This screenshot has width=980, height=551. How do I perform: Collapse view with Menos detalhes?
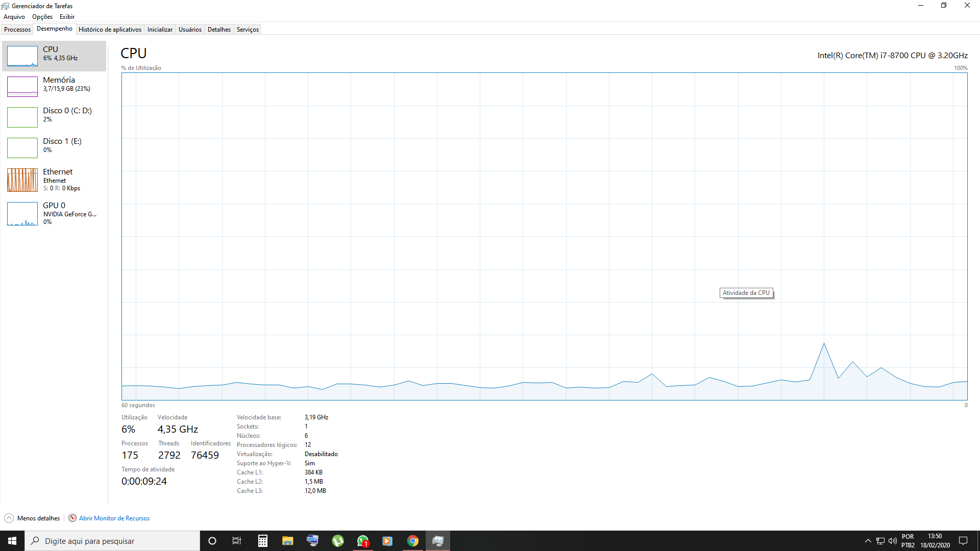click(32, 518)
